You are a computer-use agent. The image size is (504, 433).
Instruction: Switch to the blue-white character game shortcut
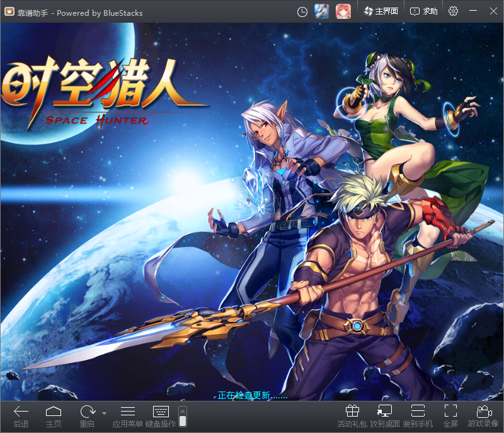pyautogui.click(x=322, y=11)
